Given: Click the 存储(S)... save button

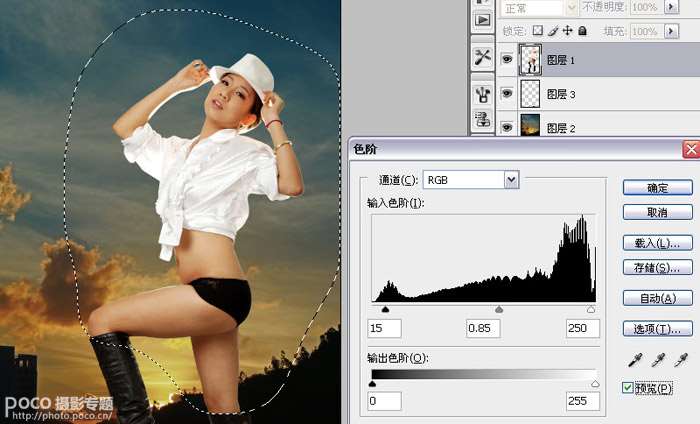Looking at the screenshot, I should tap(658, 268).
